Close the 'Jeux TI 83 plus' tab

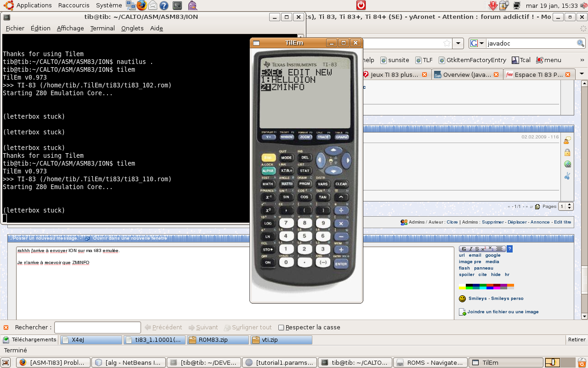pos(424,75)
